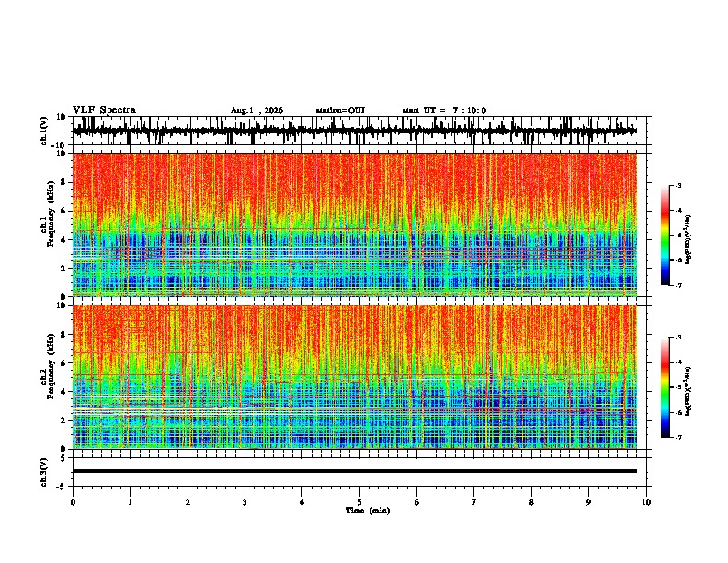Click the "-3" label on ch.2 colorbar
Screen dimensions: 728x563
click(x=678, y=338)
